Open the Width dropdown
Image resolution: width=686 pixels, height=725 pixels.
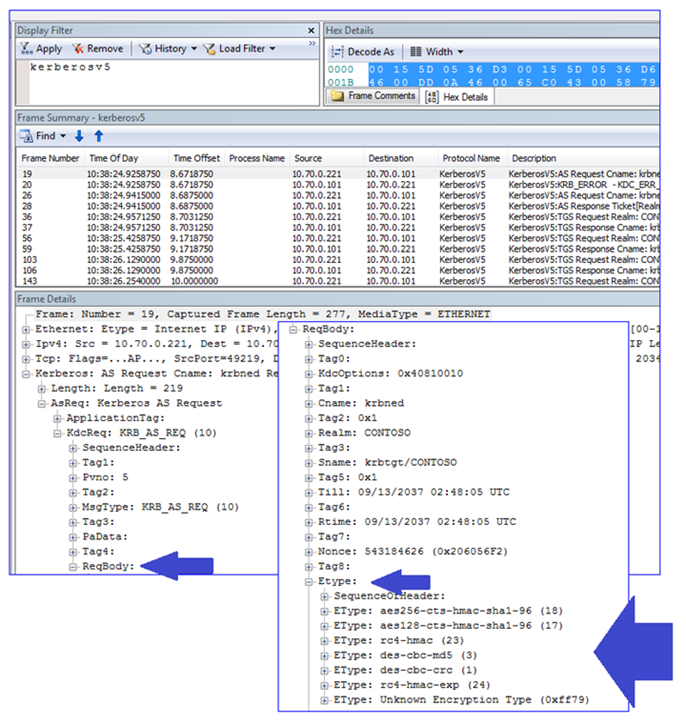coord(437,52)
